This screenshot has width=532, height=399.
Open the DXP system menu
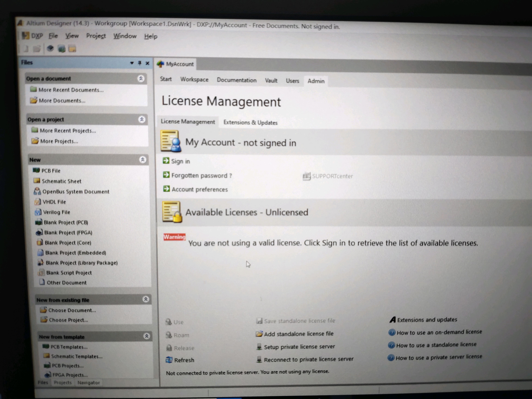32,36
